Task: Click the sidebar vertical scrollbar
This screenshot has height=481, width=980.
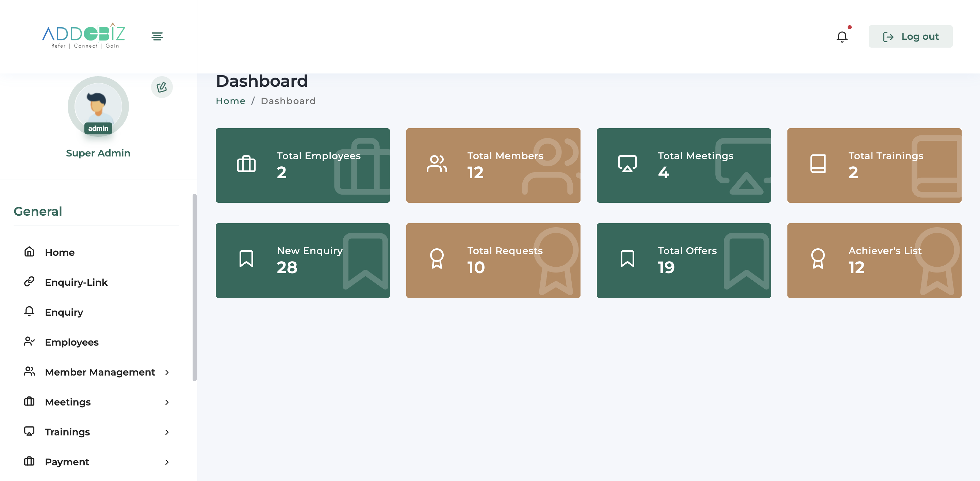Action: pyautogui.click(x=194, y=287)
